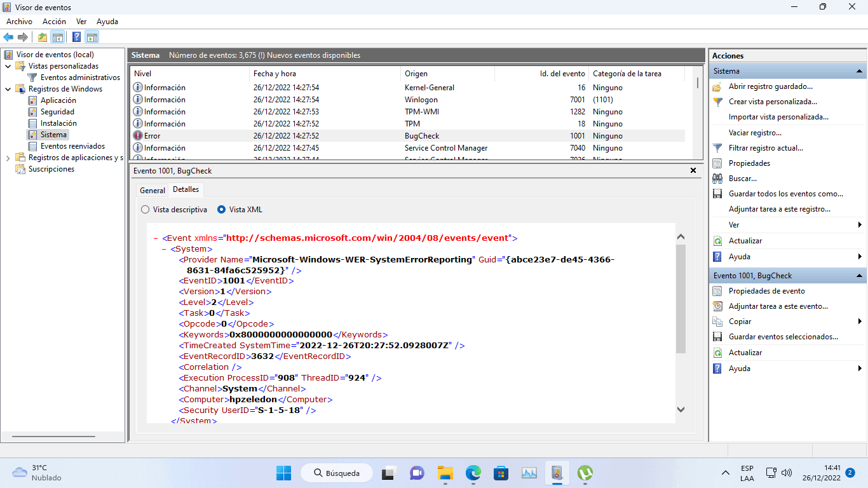Open the Ayuda menu in menu bar
The height and width of the screenshot is (488, 868).
tap(107, 22)
